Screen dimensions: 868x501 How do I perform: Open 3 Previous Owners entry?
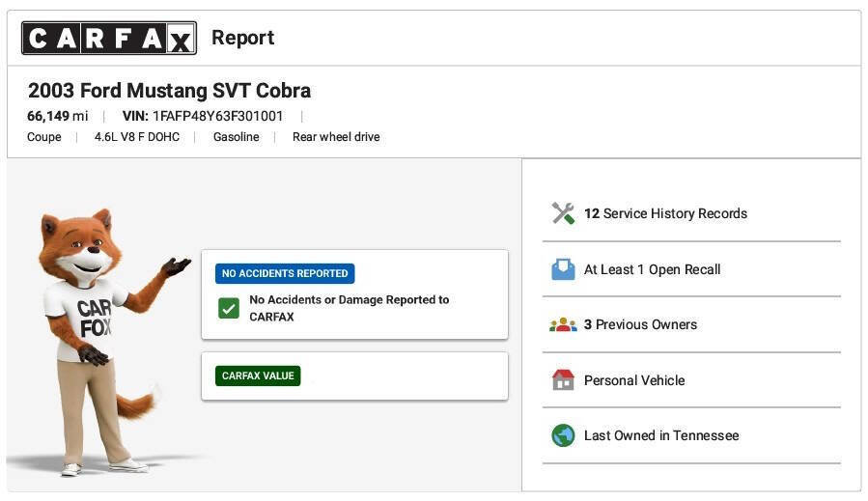point(640,324)
